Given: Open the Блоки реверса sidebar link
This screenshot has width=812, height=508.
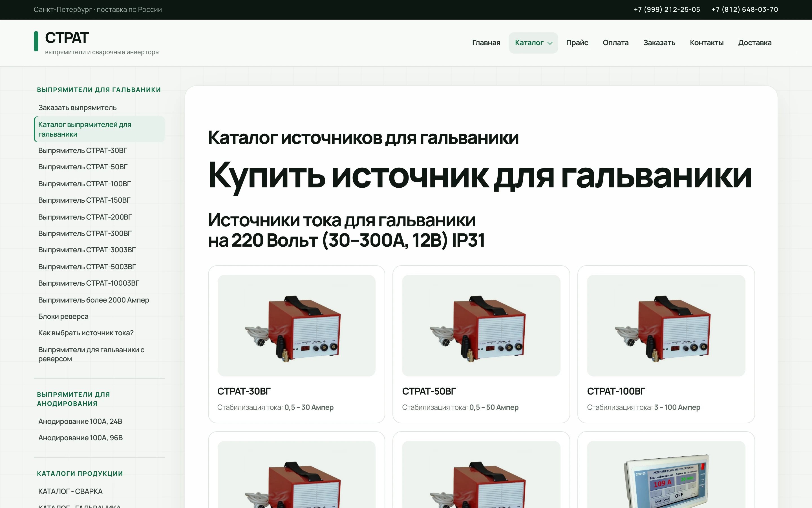Looking at the screenshot, I should coord(99,316).
